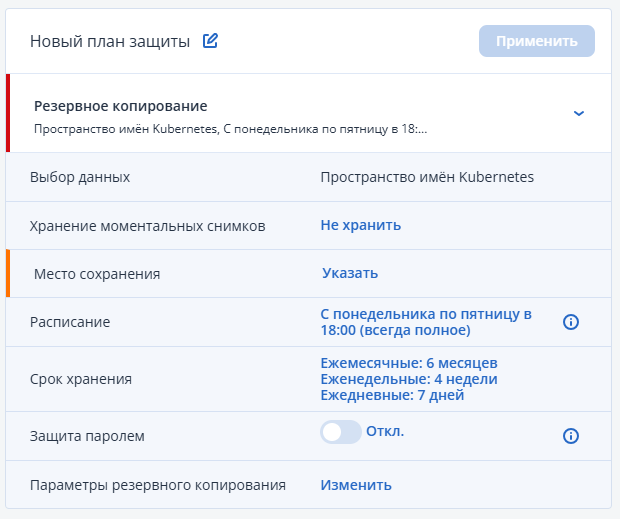Click the Применить button

coord(537,41)
